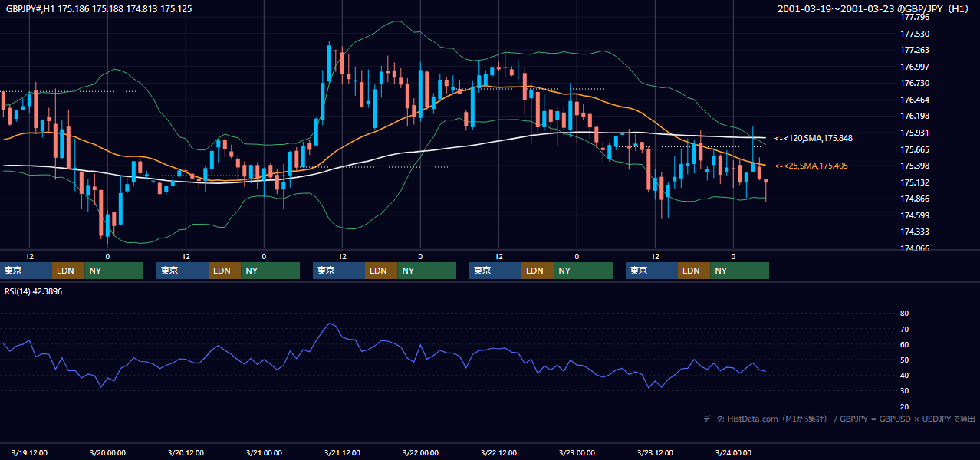
Task: Click the RSI(14) 42.3896 indicator label
Action: click(33, 292)
